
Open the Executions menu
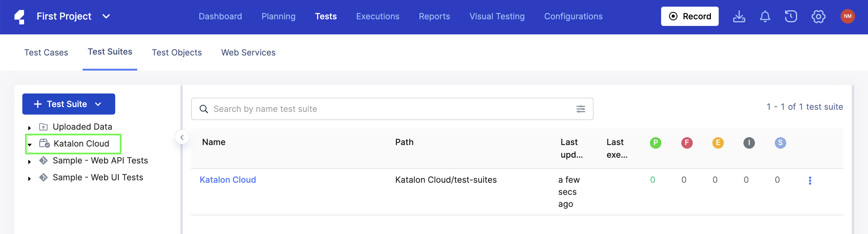coord(377,17)
